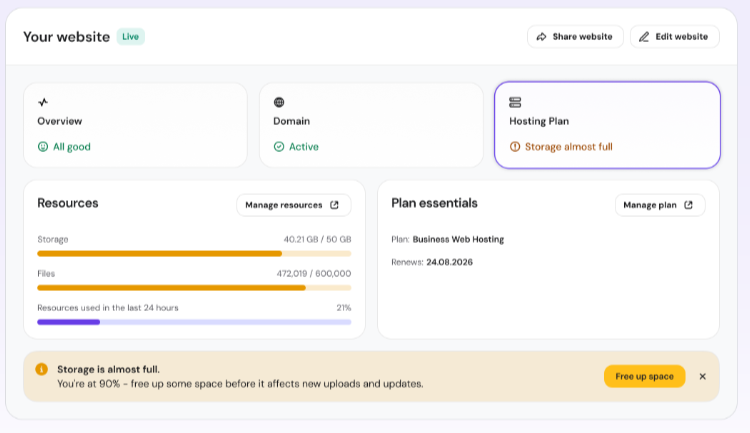
Task: Click the Free up space button
Action: [644, 377]
